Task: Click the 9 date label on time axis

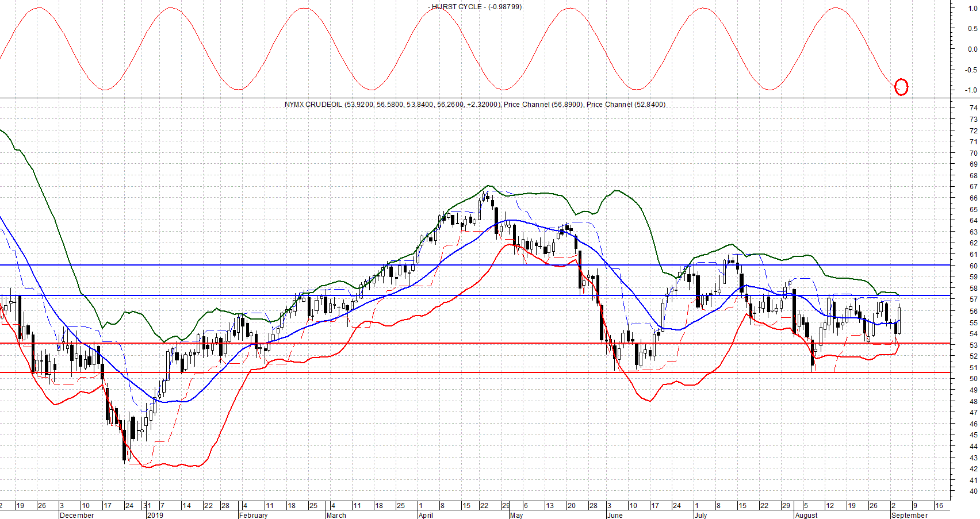Action: point(915,506)
